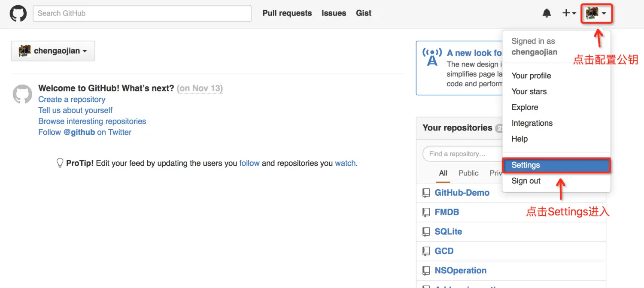
Task: Open the notifications bell icon
Action: [x=547, y=13]
